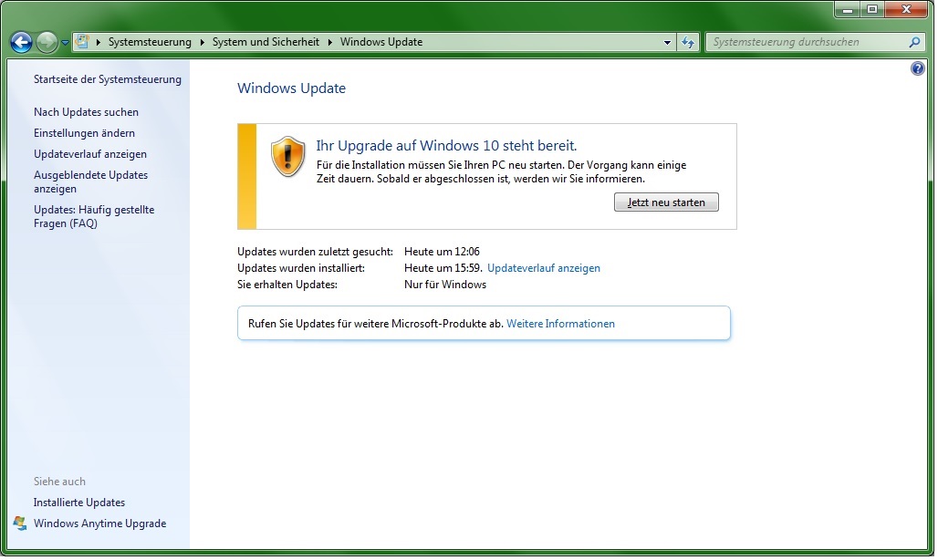Open the recent pages dropdown arrow
The width and height of the screenshot is (938, 560).
pos(65,43)
